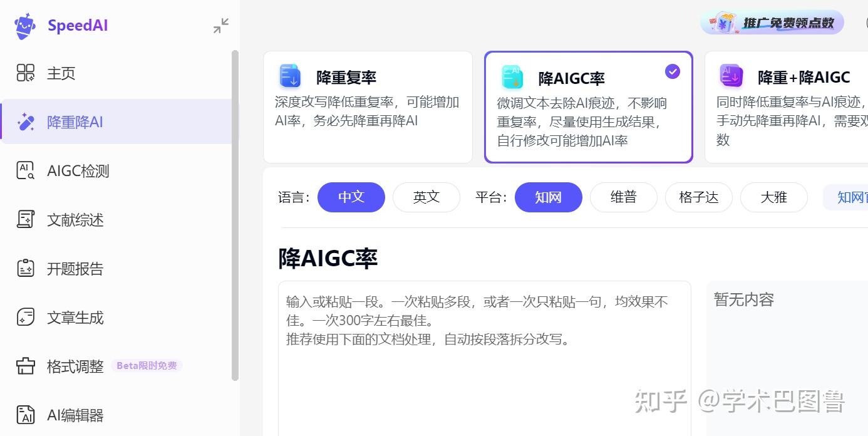The width and height of the screenshot is (868, 436).
Task: Click the 降重降AI magic wand icon
Action: [26, 122]
